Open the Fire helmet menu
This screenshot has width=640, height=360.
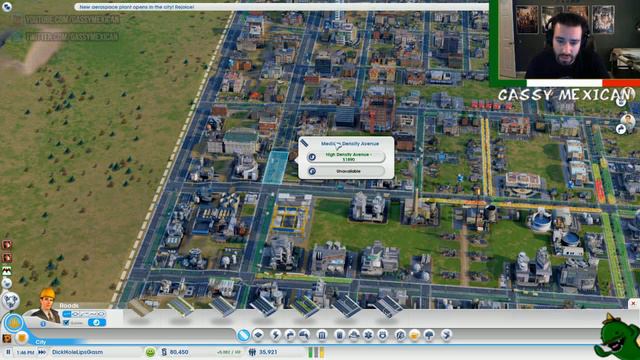pyautogui.click(x=354, y=335)
